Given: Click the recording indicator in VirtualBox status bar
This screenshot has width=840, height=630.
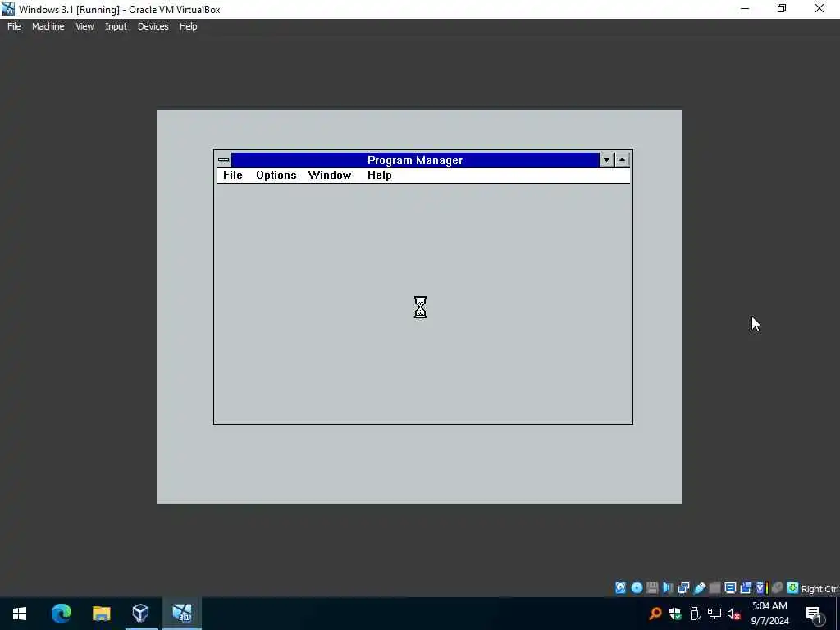Looking at the screenshot, I should pyautogui.click(x=746, y=587).
